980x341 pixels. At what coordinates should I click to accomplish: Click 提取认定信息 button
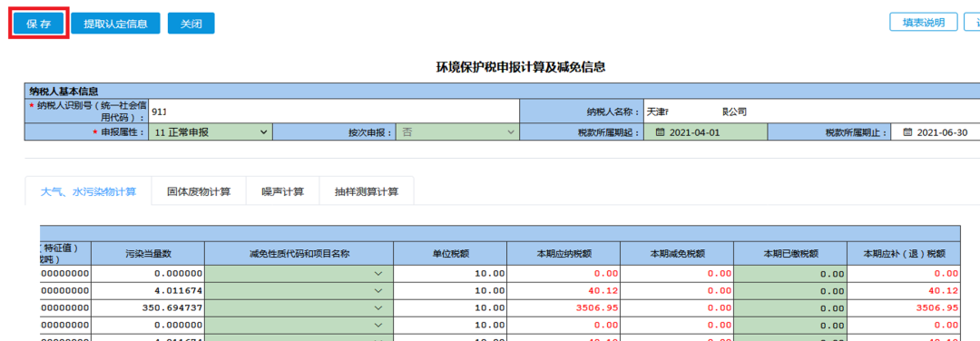pos(115,24)
